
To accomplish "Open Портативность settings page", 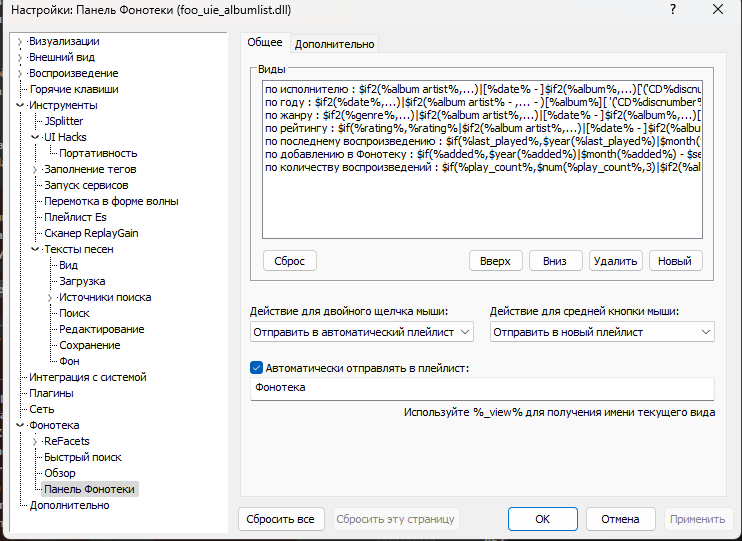I will tap(98, 153).
